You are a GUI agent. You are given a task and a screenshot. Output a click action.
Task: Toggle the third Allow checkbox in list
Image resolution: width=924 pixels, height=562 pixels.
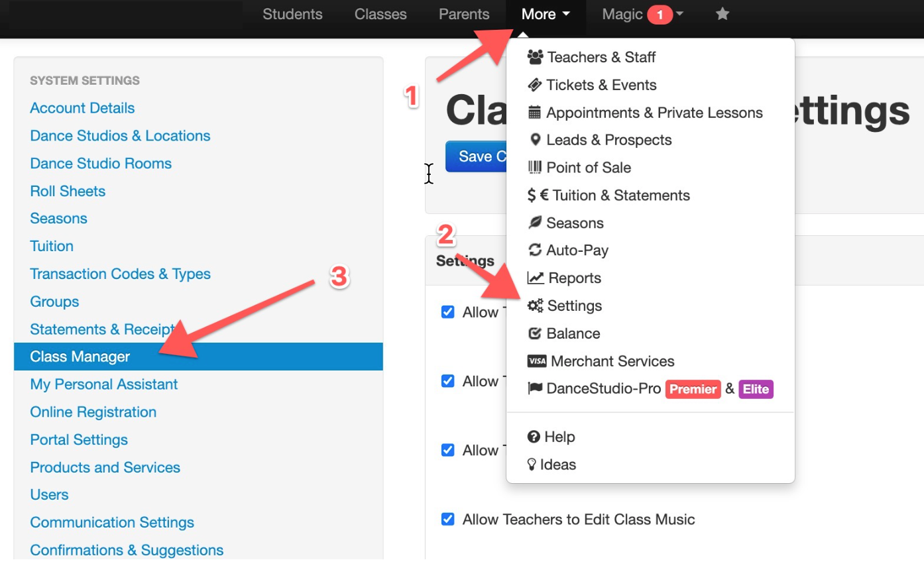click(448, 450)
